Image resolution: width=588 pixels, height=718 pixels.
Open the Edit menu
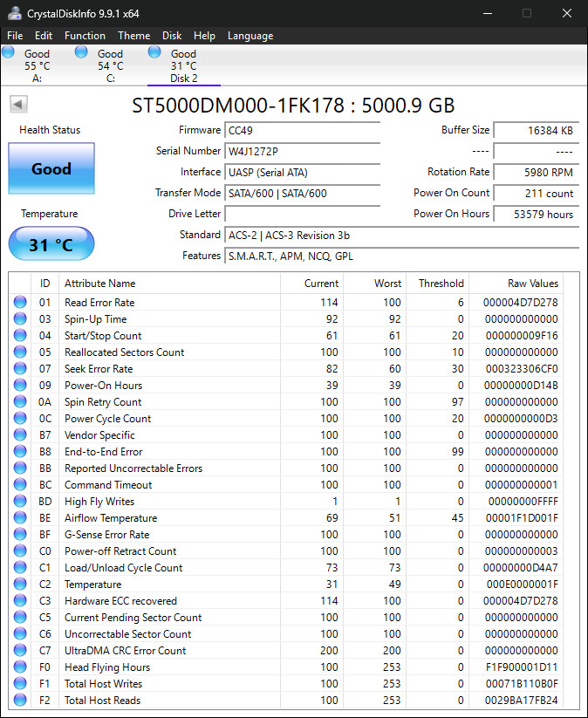44,36
